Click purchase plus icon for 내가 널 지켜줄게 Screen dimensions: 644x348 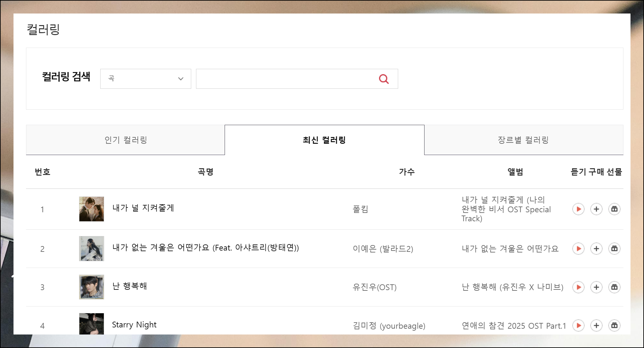(596, 209)
